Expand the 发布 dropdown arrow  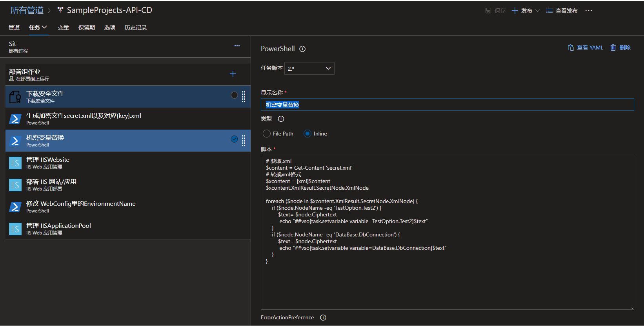pyautogui.click(x=538, y=11)
